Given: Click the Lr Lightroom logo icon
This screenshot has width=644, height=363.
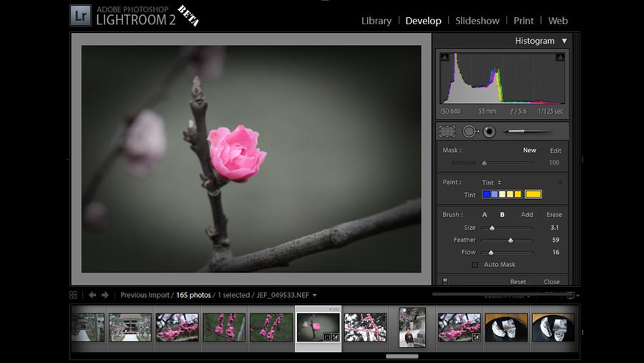Looking at the screenshot, I should click(80, 16).
